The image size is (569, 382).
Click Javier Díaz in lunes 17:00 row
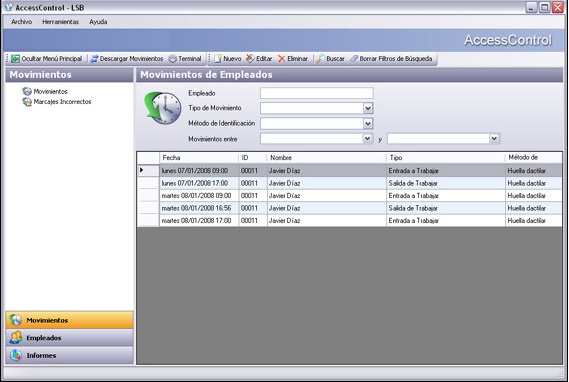pos(284,183)
